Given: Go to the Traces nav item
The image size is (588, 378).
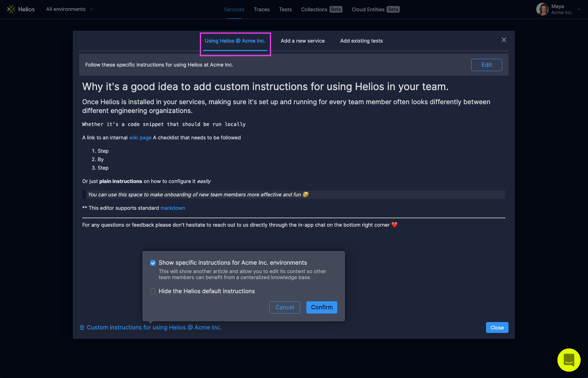Looking at the screenshot, I should (262, 10).
